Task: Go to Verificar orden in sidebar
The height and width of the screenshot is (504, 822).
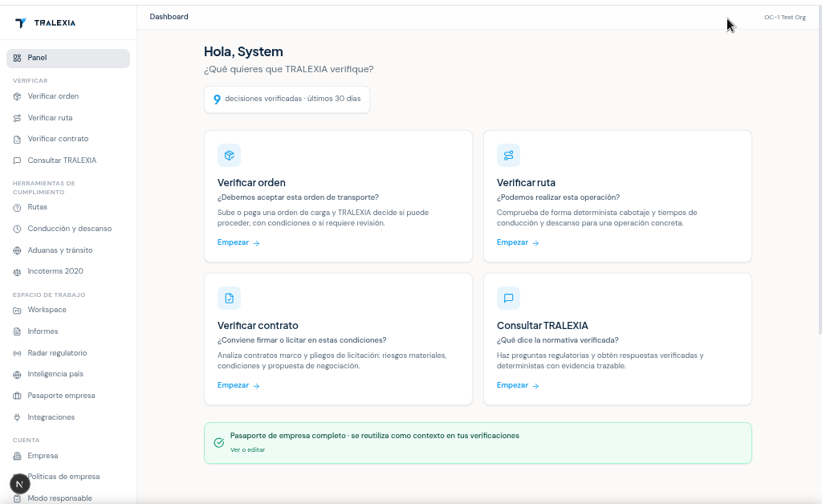Action: pyautogui.click(x=68, y=96)
